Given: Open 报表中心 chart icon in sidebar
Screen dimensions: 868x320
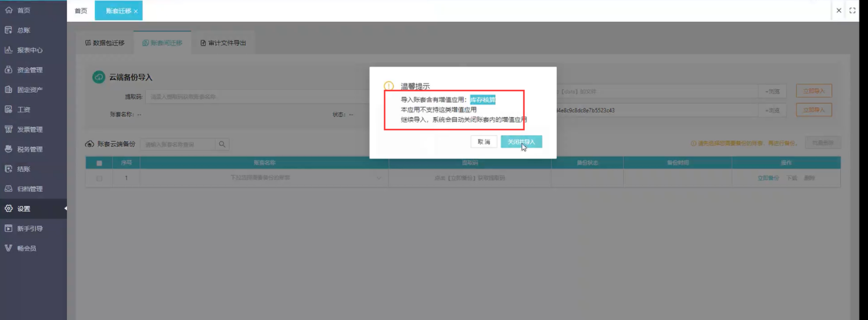Looking at the screenshot, I should coord(8,50).
